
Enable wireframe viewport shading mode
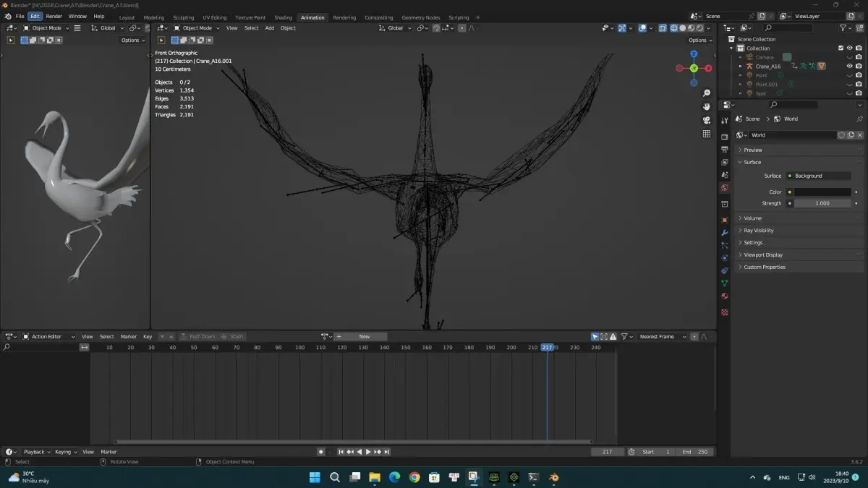pos(673,28)
